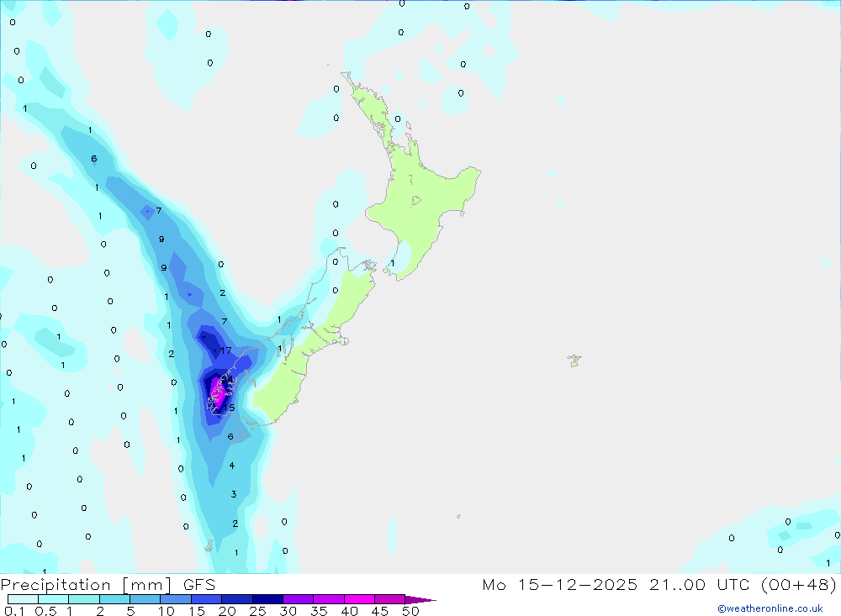The height and width of the screenshot is (616, 841).
Task: Select the 0.5–1 mm legend color segment
Action: click(x=53, y=599)
